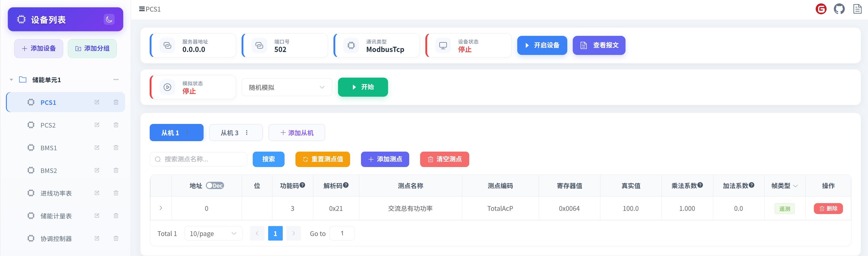Select the 从机 1 tab
Screen dimensions: 868x256
(170, 133)
